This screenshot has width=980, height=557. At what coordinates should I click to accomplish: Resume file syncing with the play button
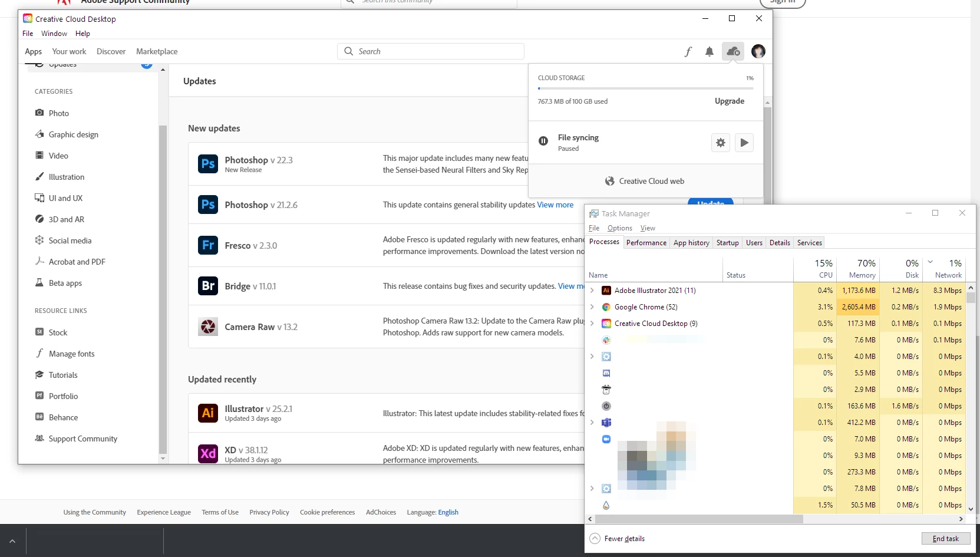point(744,143)
